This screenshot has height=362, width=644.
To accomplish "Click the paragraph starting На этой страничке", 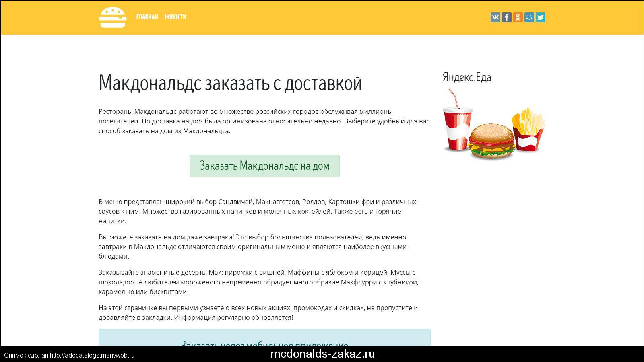I will [x=258, y=313].
